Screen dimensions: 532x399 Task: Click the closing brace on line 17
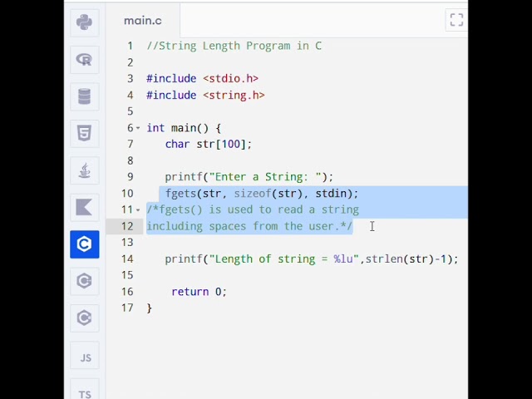pos(150,308)
